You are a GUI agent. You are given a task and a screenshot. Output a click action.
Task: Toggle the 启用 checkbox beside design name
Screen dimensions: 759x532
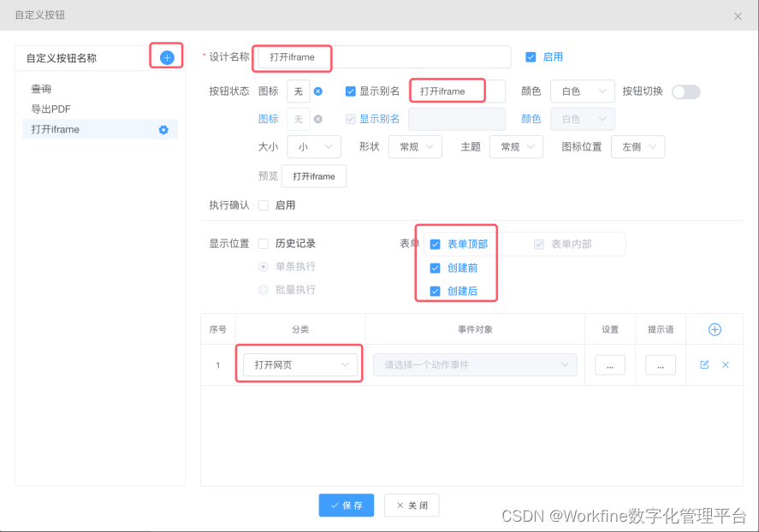click(x=531, y=57)
